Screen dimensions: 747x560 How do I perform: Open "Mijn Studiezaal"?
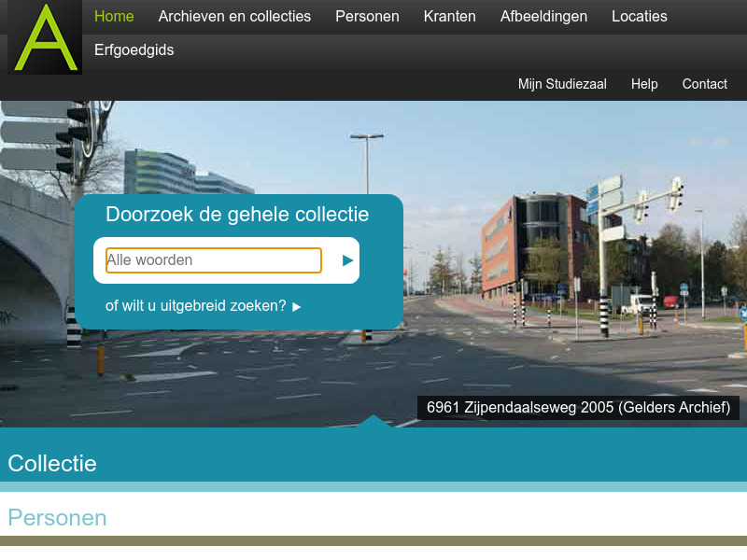[562, 84]
